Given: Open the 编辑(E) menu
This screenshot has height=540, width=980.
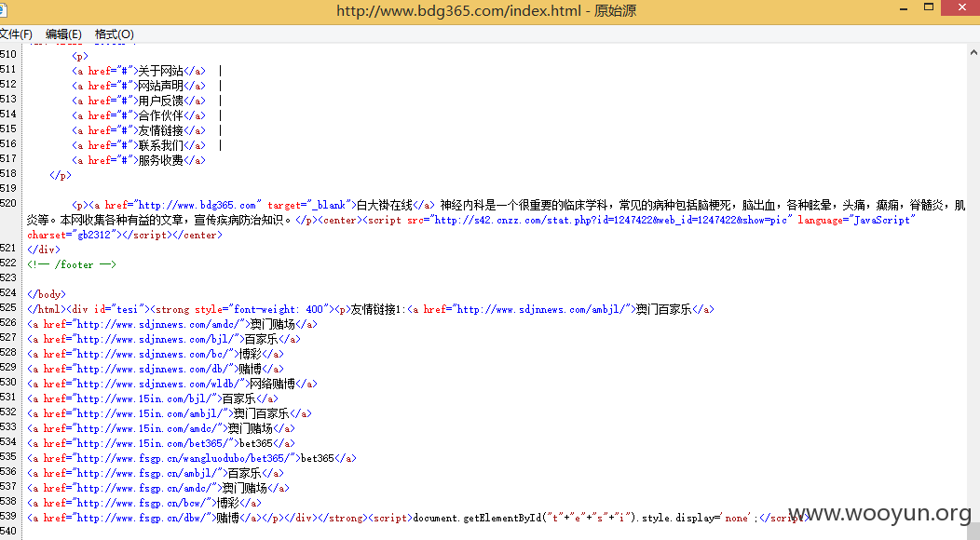Looking at the screenshot, I should [63, 34].
